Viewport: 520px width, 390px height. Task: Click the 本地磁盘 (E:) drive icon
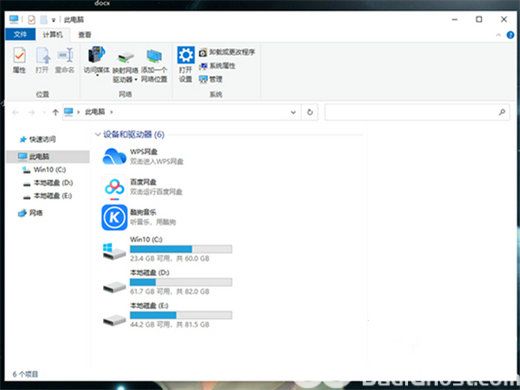114,320
